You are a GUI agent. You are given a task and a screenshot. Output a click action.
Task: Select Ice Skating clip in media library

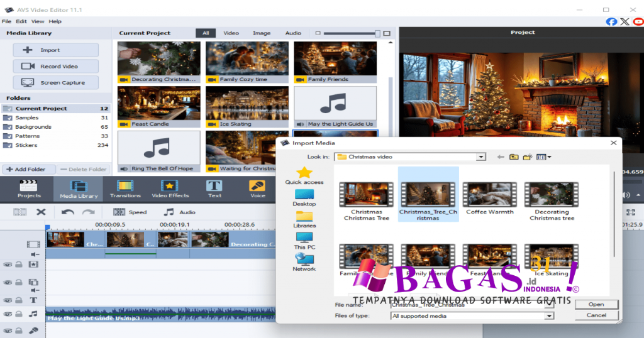[x=247, y=107]
